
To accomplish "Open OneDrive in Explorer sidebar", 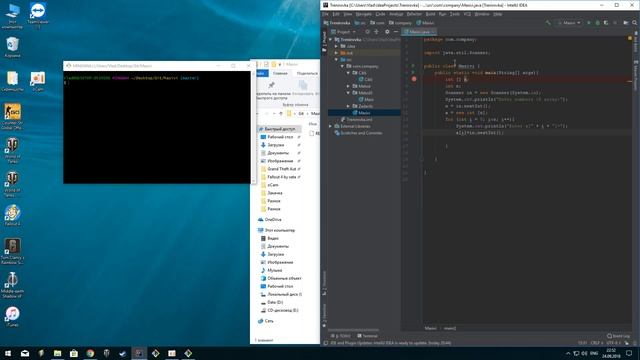I will 270,220.
